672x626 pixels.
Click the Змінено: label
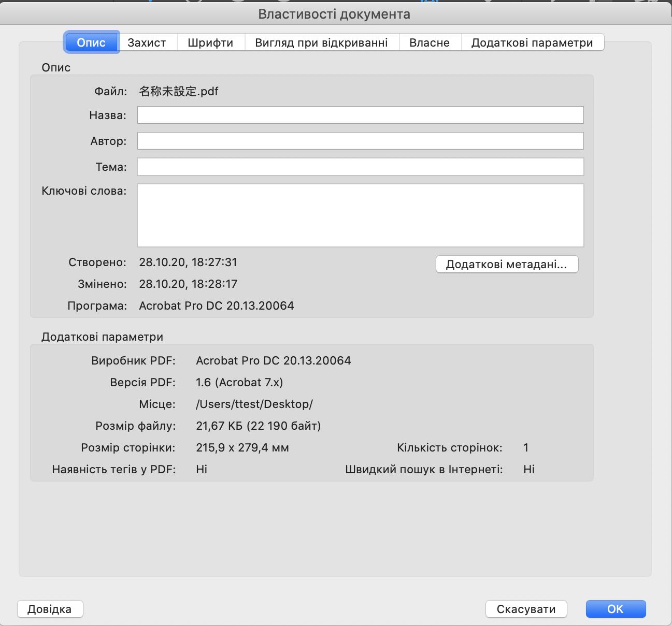103,284
